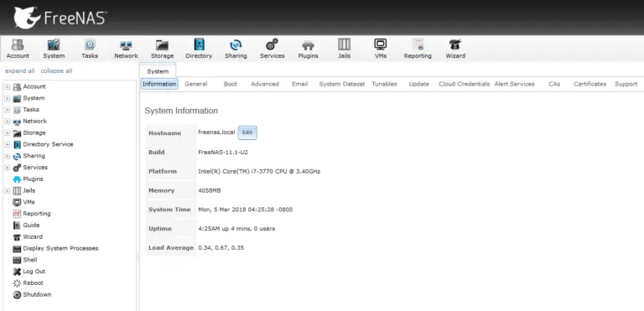Click the hostname Edit button
The image size is (644, 311).
click(x=247, y=132)
